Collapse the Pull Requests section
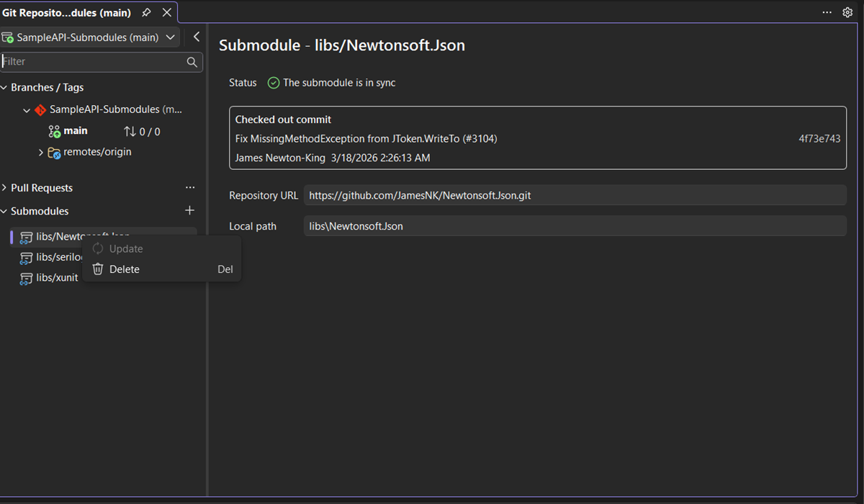This screenshot has height=504, width=864. pyautogui.click(x=4, y=188)
